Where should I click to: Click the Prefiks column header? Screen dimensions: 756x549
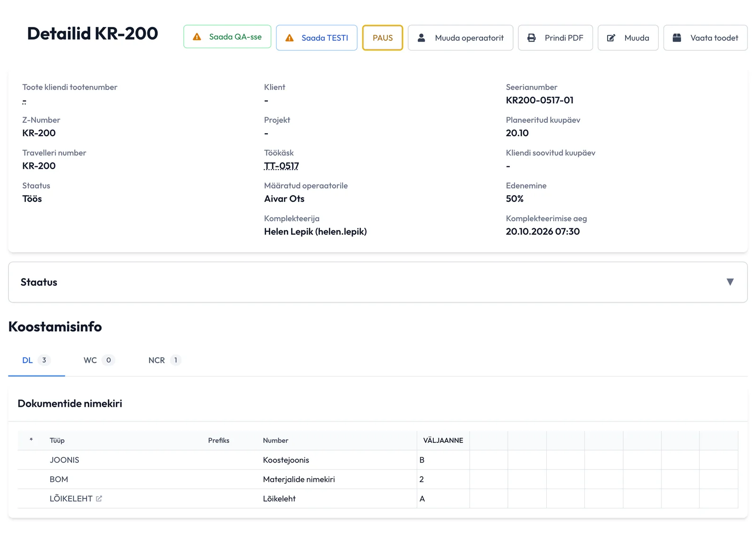click(219, 440)
